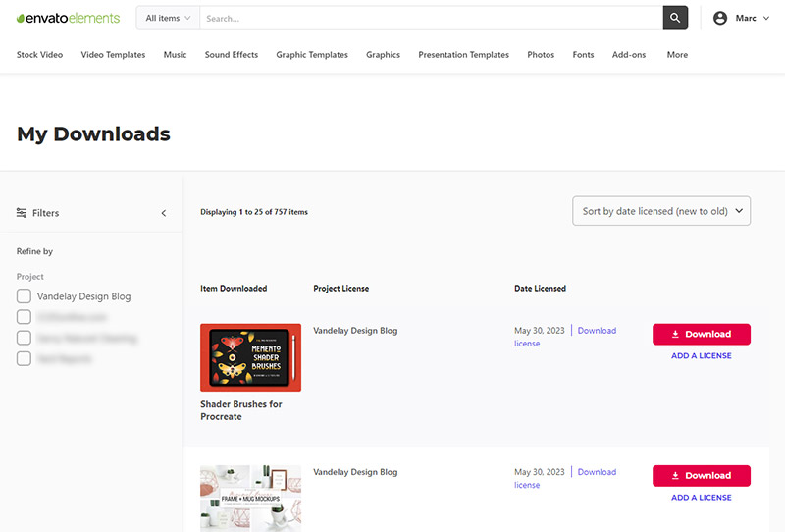Click the user avatar icon beside Marc
The height and width of the screenshot is (532, 785).
pos(720,18)
